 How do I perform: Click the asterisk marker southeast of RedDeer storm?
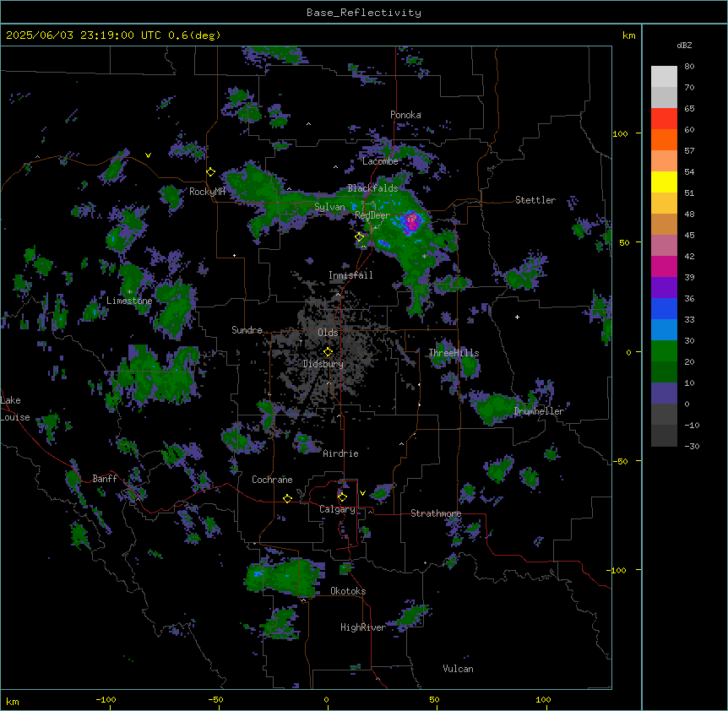pos(424,256)
